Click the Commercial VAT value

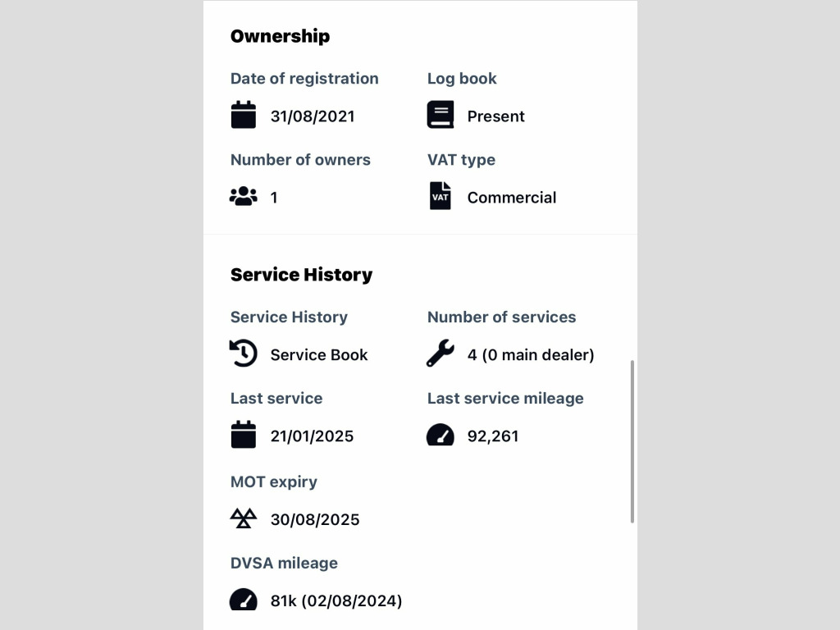point(512,198)
